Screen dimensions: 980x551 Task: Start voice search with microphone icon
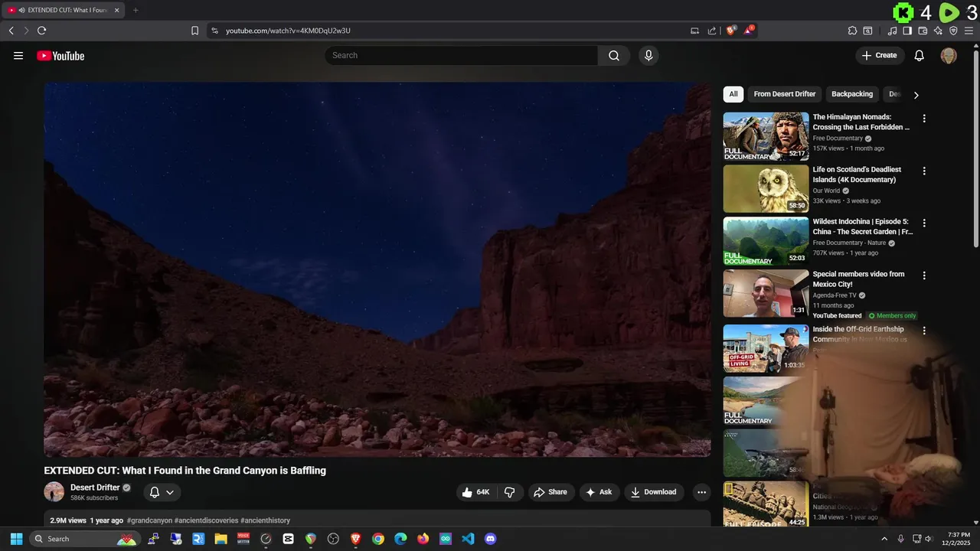click(648, 55)
